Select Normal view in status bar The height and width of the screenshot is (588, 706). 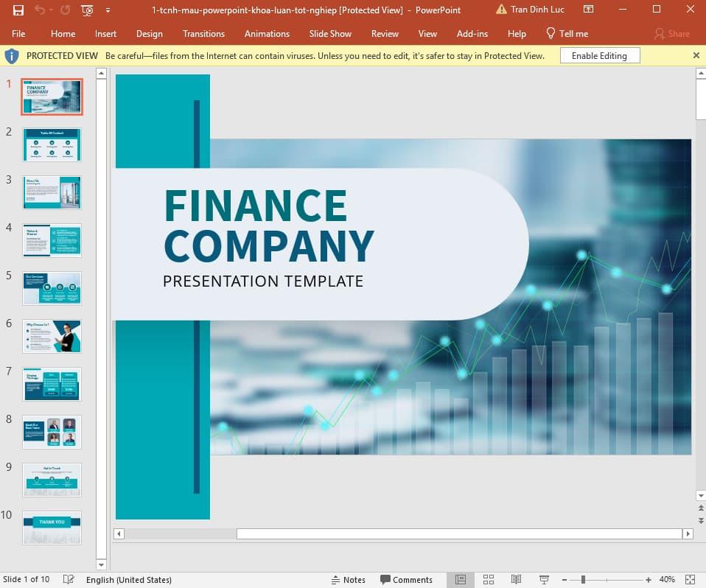coord(461,580)
